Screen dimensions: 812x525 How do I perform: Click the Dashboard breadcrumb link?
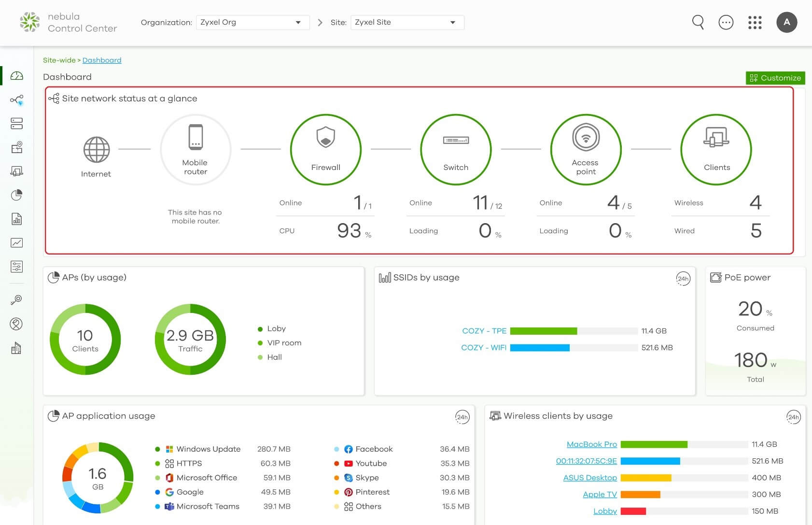click(102, 60)
